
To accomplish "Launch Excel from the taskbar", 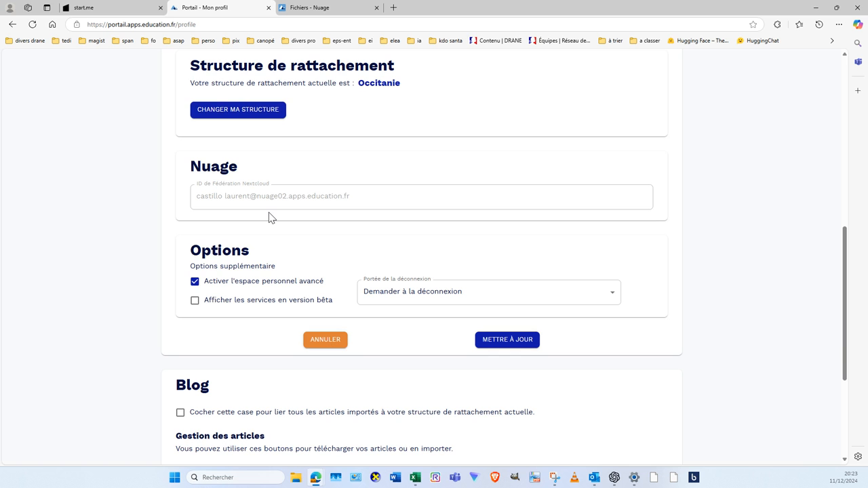I will coord(415,477).
